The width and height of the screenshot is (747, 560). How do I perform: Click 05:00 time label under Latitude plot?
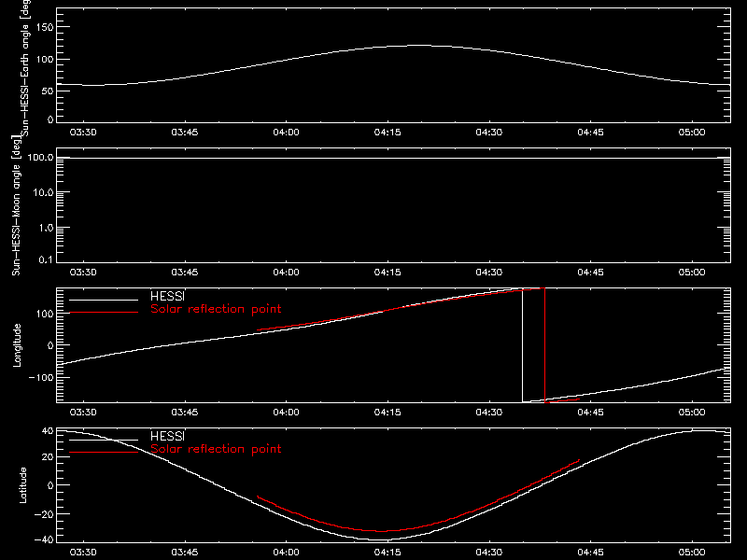click(x=692, y=553)
